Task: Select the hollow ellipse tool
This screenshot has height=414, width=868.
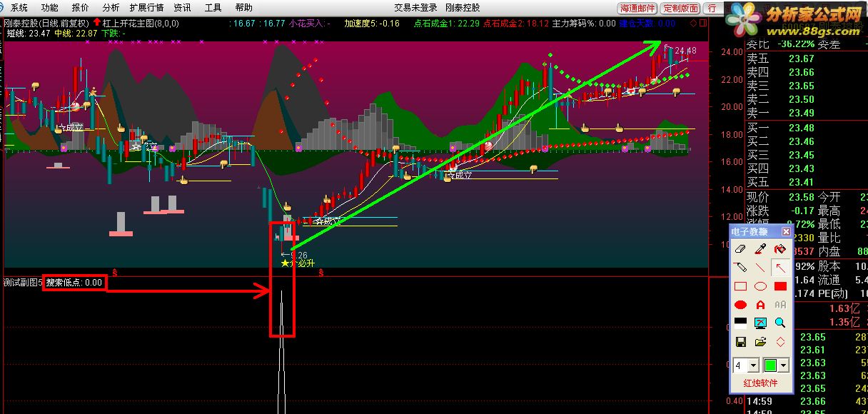Action: pyautogui.click(x=760, y=286)
